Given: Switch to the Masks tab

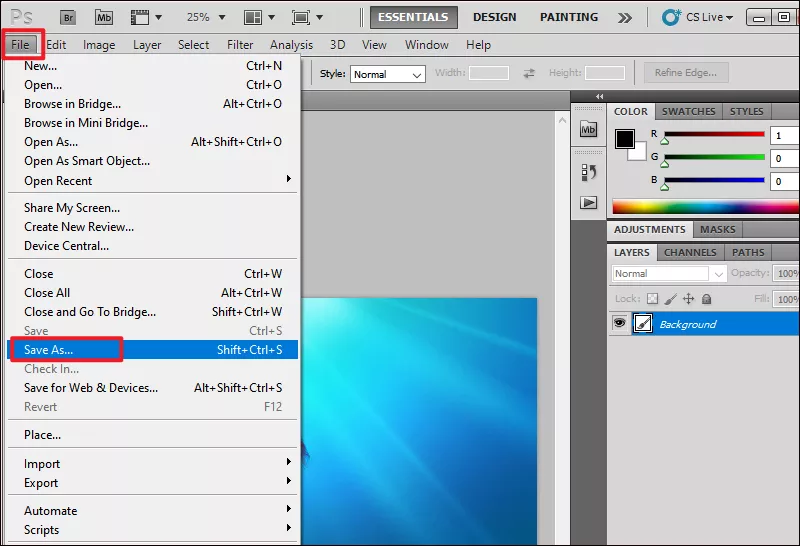Looking at the screenshot, I should [x=717, y=230].
